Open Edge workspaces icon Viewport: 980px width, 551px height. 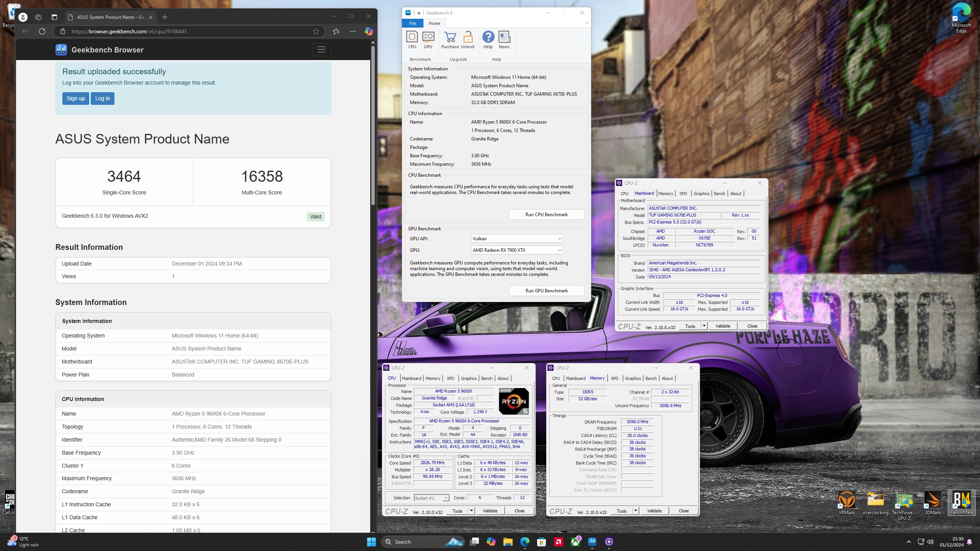point(38,17)
